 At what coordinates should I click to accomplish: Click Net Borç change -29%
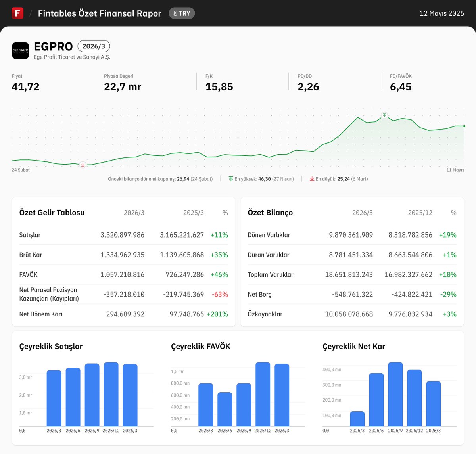coord(448,294)
